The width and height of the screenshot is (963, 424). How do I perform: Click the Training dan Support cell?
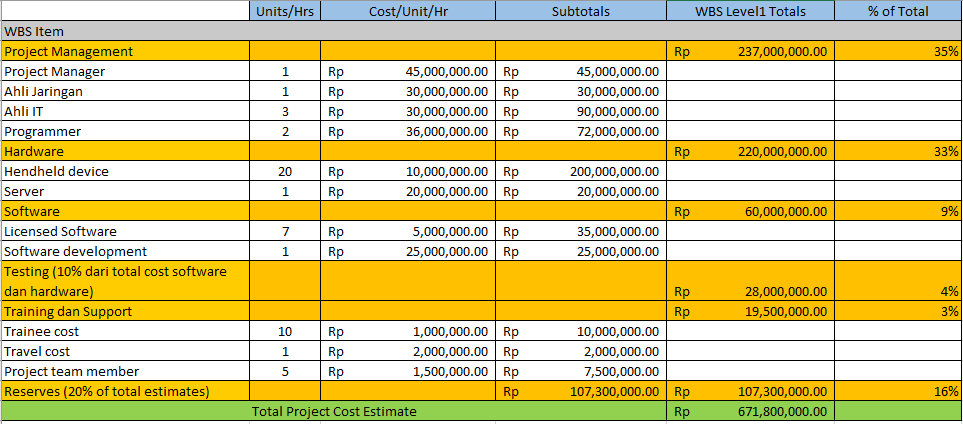click(x=125, y=311)
